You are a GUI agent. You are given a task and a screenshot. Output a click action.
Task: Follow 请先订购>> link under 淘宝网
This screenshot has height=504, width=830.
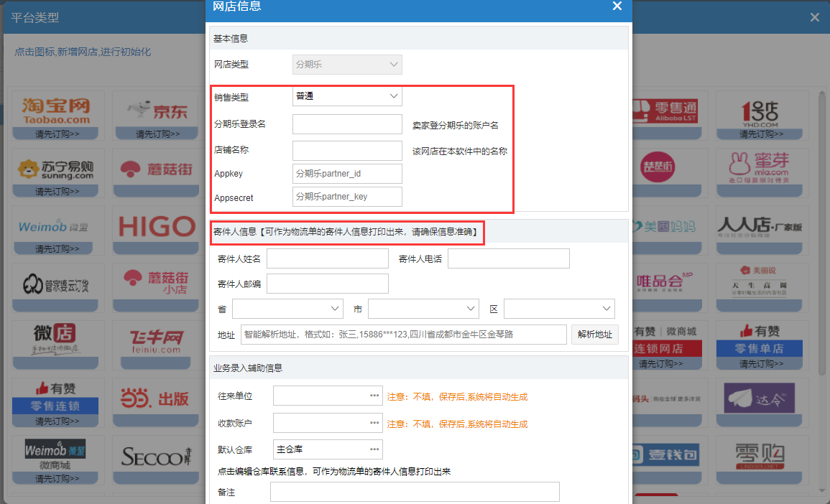click(57, 134)
